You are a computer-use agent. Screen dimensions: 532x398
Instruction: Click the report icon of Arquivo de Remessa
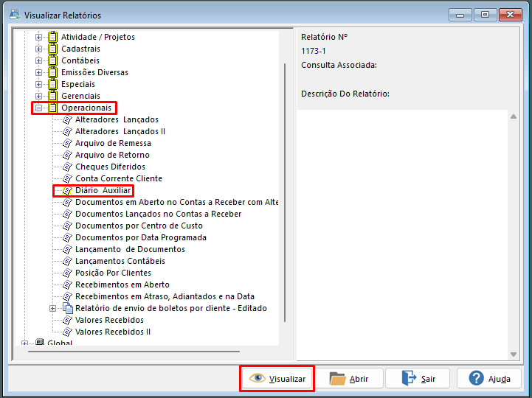click(x=68, y=144)
